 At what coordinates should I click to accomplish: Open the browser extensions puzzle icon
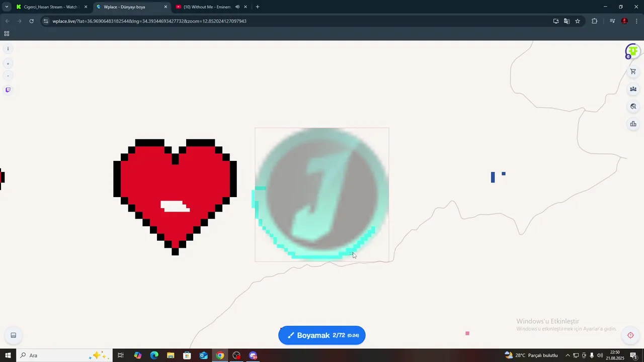point(594,21)
